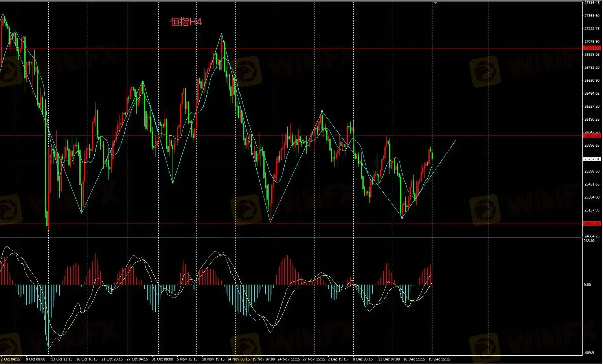This screenshot has height=364, width=603.
Task: Select the zigzag anchor point at late November peak
Action: [x=322, y=112]
